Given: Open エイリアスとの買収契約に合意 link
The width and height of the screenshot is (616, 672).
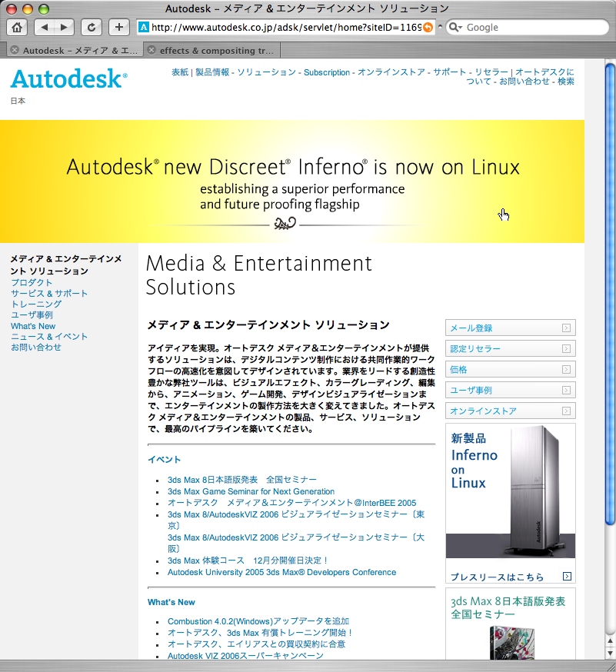Looking at the screenshot, I should 256,644.
